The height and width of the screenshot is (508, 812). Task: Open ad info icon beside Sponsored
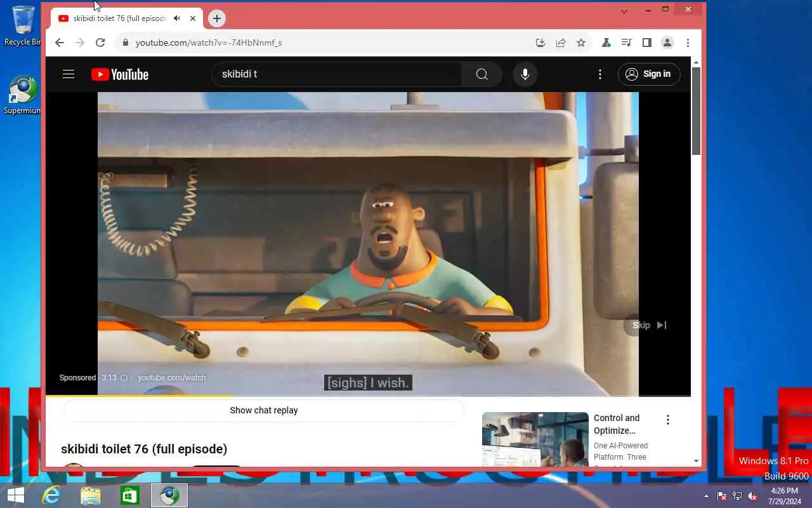pyautogui.click(x=124, y=378)
